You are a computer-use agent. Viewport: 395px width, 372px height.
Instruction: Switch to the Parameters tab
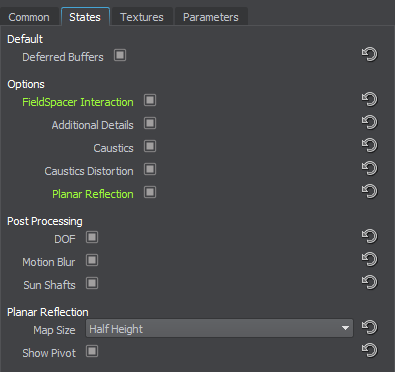(x=211, y=17)
